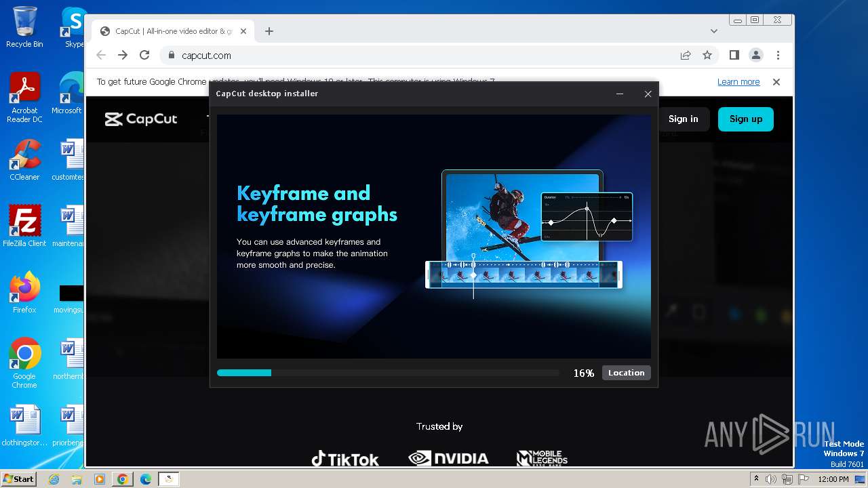Close the CapCut desktop installer
Viewport: 868px width, 488px height.
click(x=648, y=94)
